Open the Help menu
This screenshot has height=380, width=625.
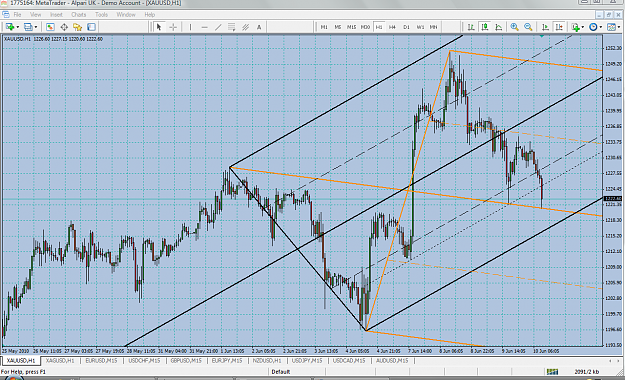pos(149,15)
